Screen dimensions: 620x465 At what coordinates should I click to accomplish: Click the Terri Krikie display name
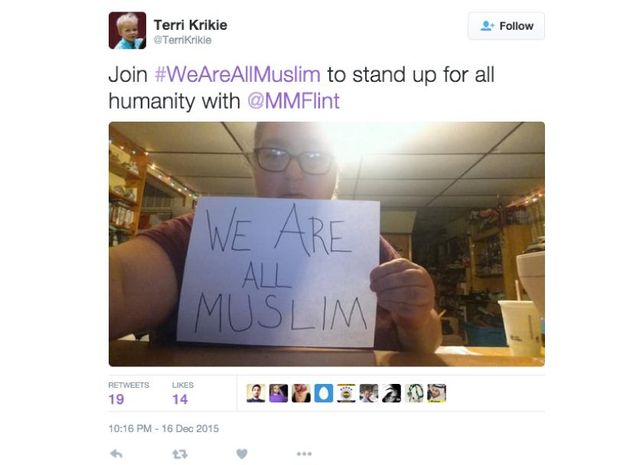pos(190,25)
